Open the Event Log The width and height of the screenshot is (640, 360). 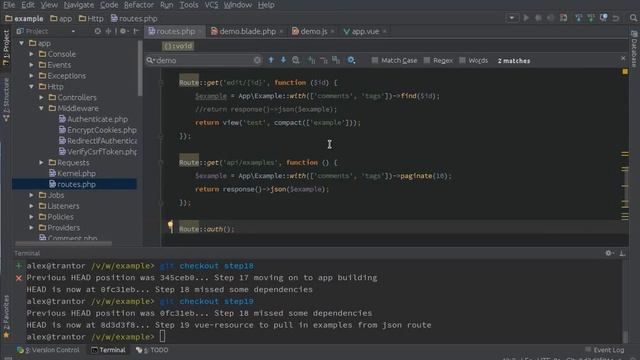tap(604, 350)
